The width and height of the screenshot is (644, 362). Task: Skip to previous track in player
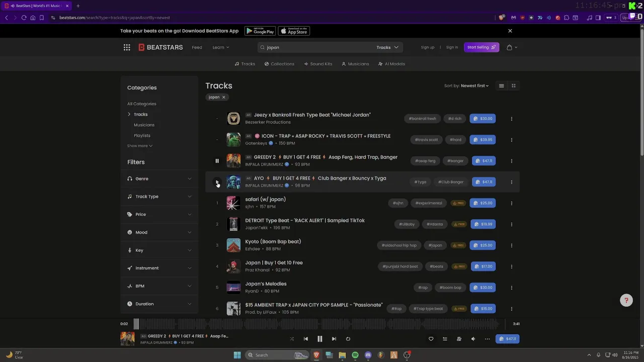(306, 339)
